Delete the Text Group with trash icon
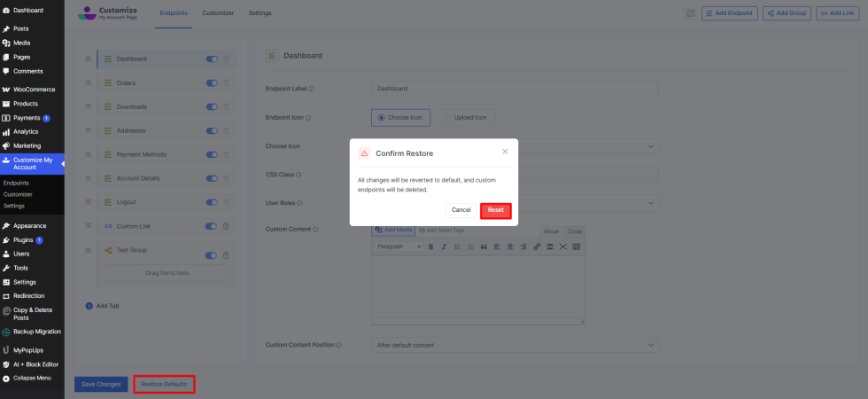Screen dimensions: 868x399 [x=226, y=255]
